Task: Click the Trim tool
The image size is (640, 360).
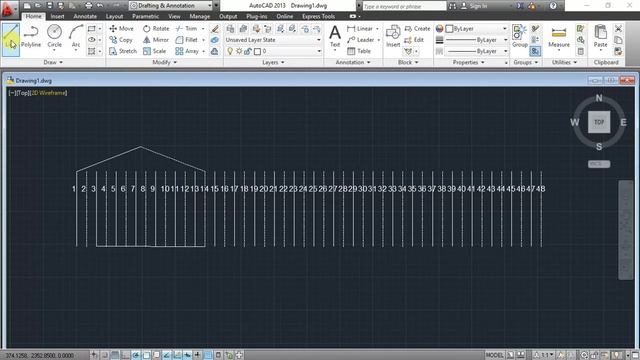Action: [187, 29]
